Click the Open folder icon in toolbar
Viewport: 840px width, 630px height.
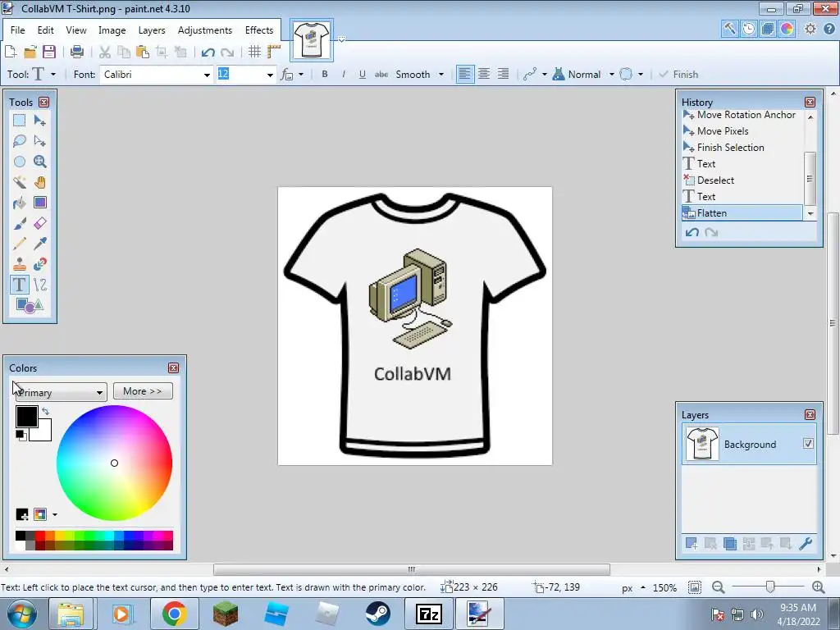[30, 52]
